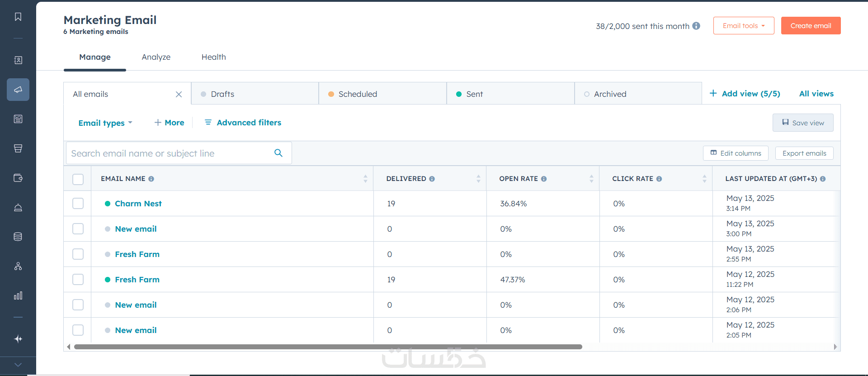Check the Charm Nest row checkbox
The image size is (868, 376).
pyautogui.click(x=78, y=204)
